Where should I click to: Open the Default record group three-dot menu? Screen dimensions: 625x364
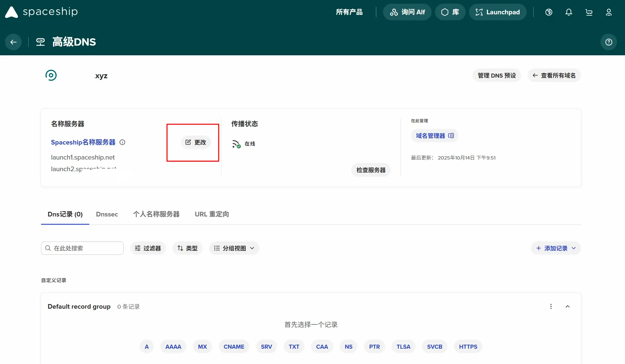click(551, 306)
